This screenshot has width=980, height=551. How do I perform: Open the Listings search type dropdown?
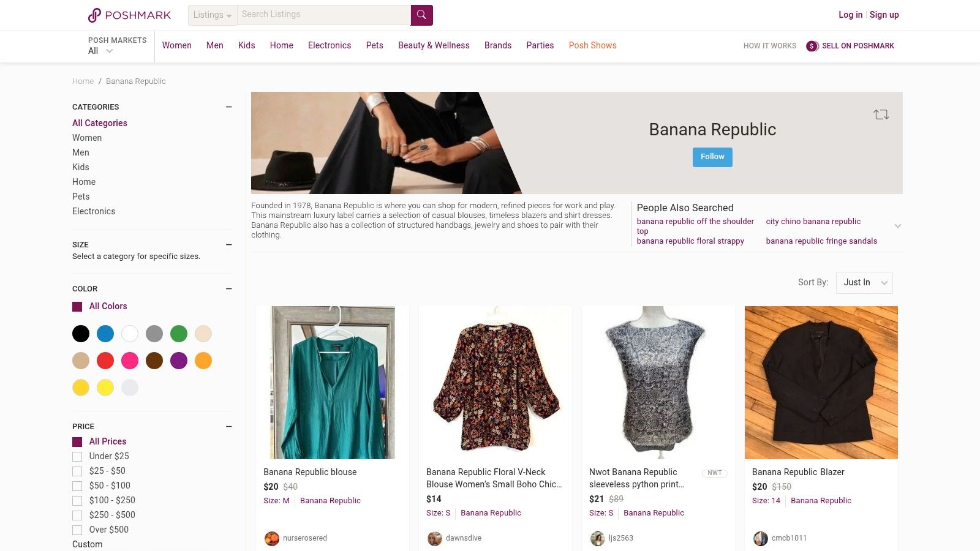(212, 15)
